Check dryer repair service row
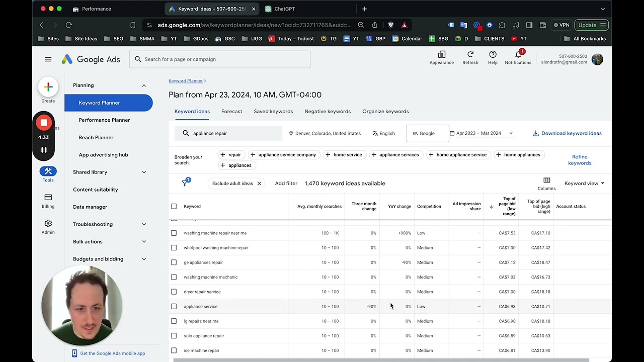This screenshot has height=362, width=644. [174, 292]
